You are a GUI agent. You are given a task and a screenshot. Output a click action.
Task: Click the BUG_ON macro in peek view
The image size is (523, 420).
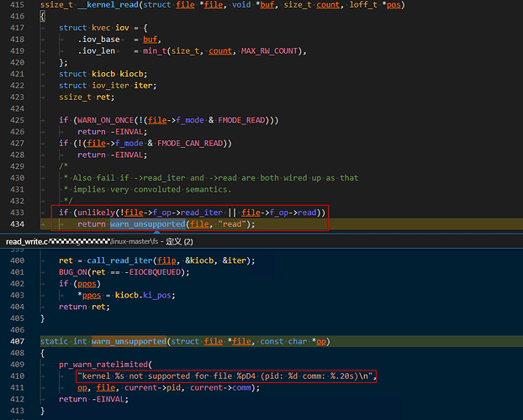point(77,271)
